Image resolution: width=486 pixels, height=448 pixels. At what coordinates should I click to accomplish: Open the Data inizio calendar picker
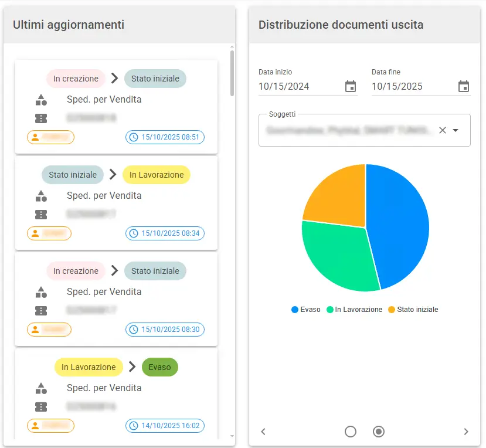(350, 86)
